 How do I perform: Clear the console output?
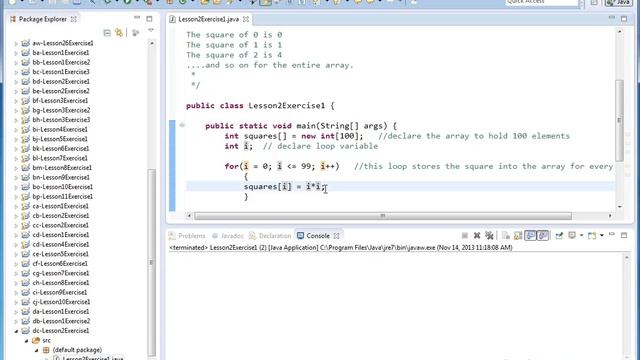point(506,236)
